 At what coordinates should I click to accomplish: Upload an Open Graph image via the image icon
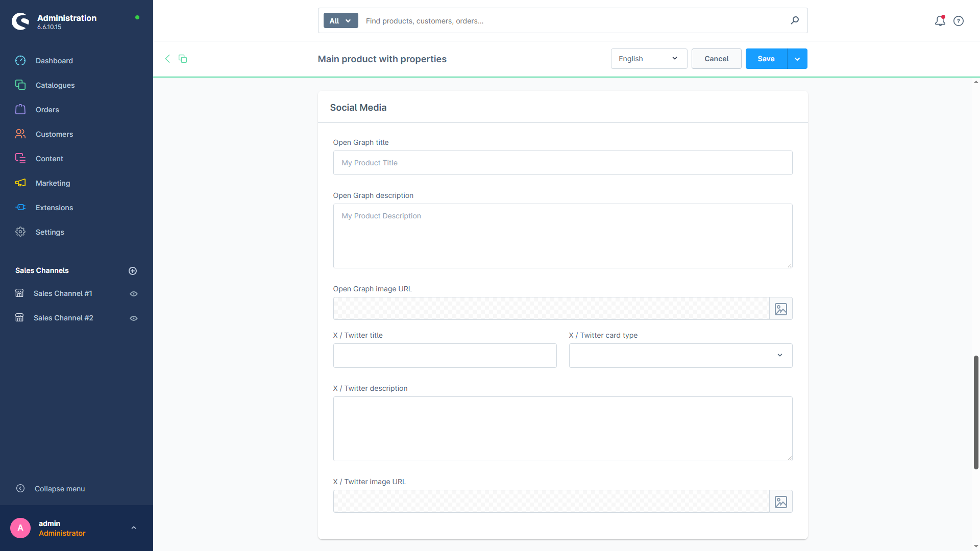(780, 308)
